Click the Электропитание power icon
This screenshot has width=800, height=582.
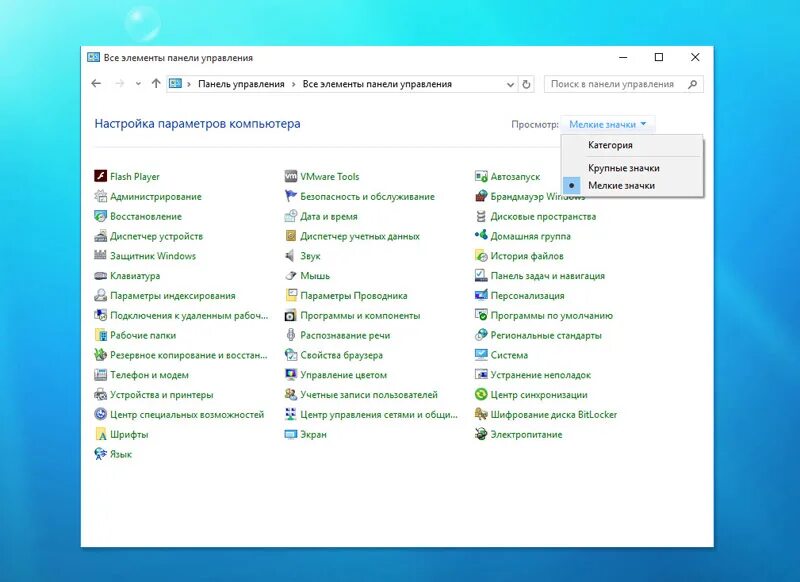tap(481, 435)
